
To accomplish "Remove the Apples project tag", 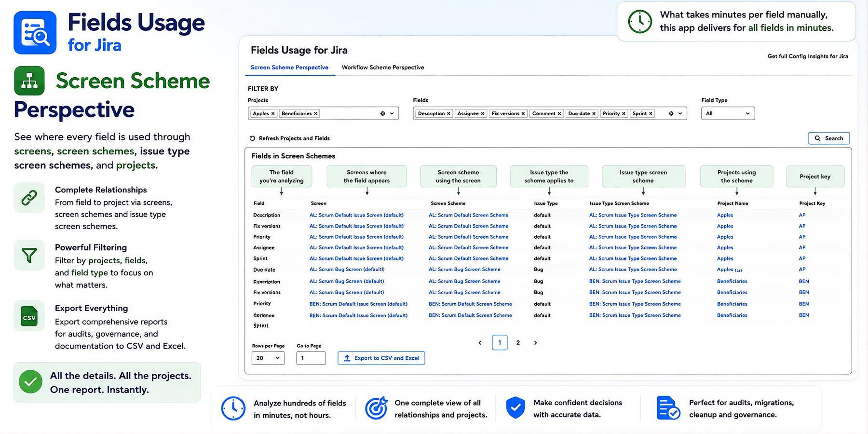I will click(273, 114).
